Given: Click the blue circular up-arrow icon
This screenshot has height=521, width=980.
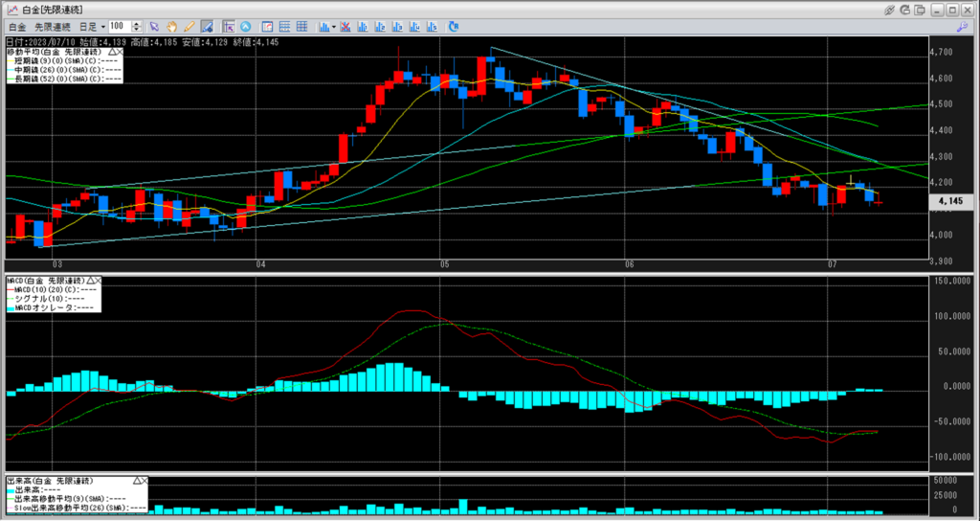Looking at the screenshot, I should pos(246,26).
